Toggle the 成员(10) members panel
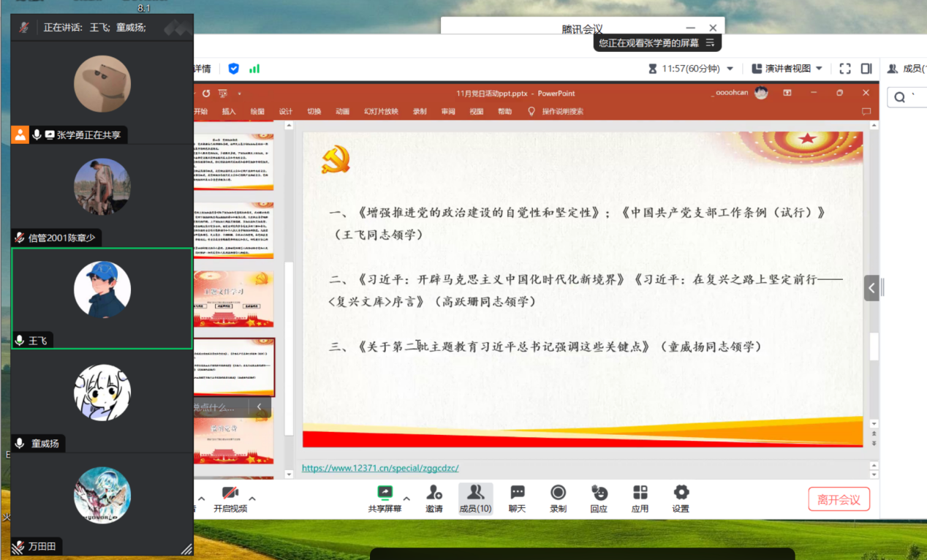 tap(475, 498)
